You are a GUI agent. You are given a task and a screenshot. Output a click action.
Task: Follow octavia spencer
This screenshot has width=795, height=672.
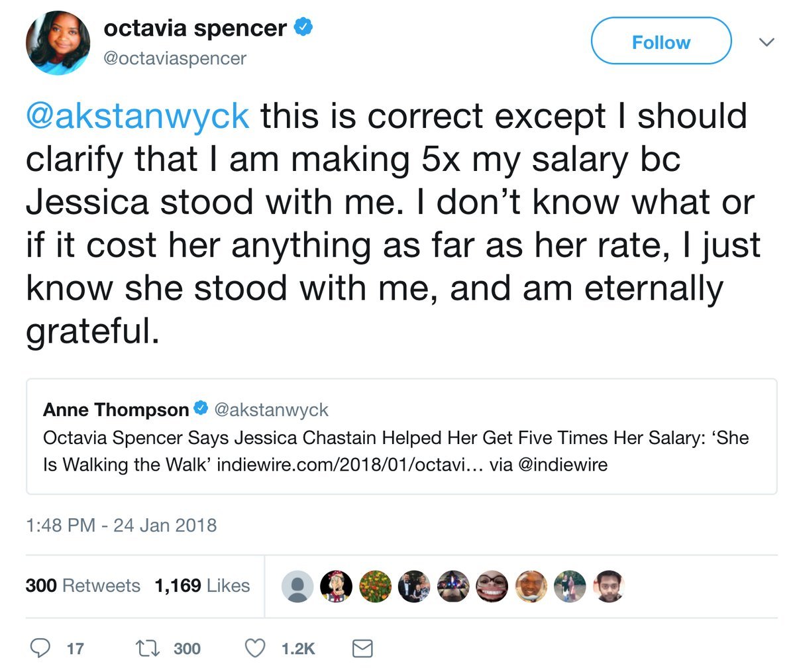tap(661, 42)
